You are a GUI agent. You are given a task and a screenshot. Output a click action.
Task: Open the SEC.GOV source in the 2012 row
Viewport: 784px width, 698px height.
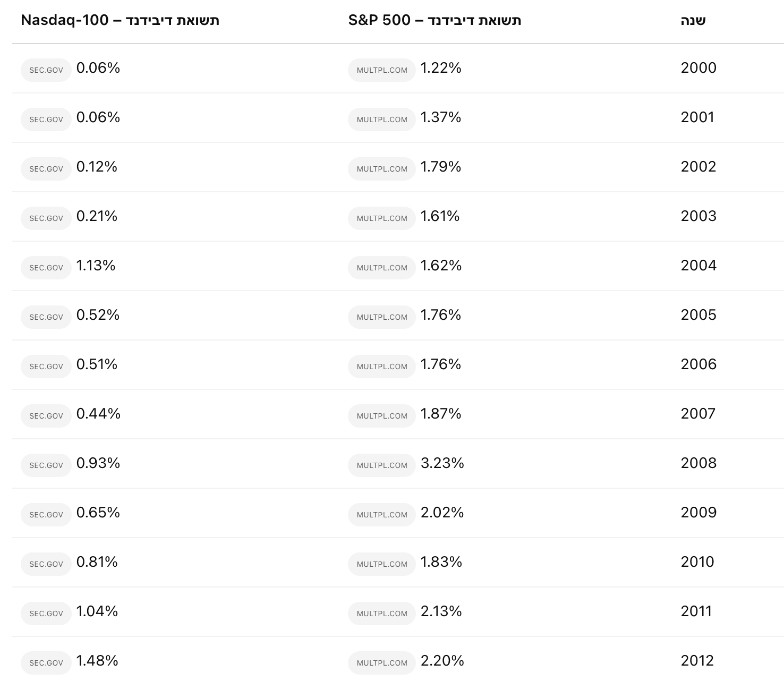coord(46,663)
